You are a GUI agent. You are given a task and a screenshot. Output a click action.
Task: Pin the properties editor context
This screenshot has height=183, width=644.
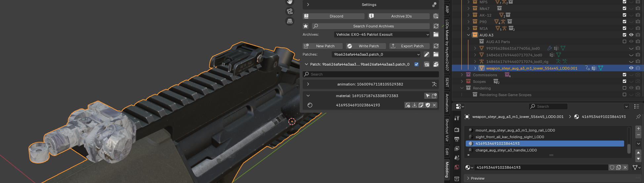(638, 117)
